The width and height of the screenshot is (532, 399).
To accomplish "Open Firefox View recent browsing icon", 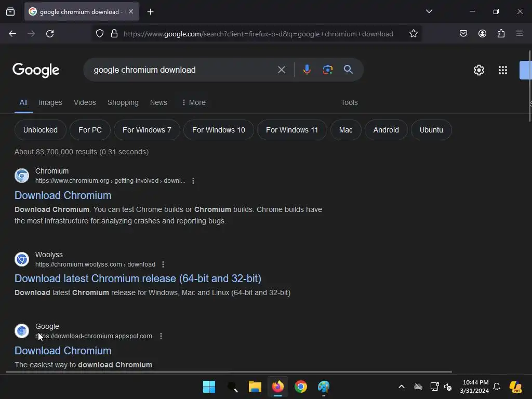I will click(x=10, y=11).
